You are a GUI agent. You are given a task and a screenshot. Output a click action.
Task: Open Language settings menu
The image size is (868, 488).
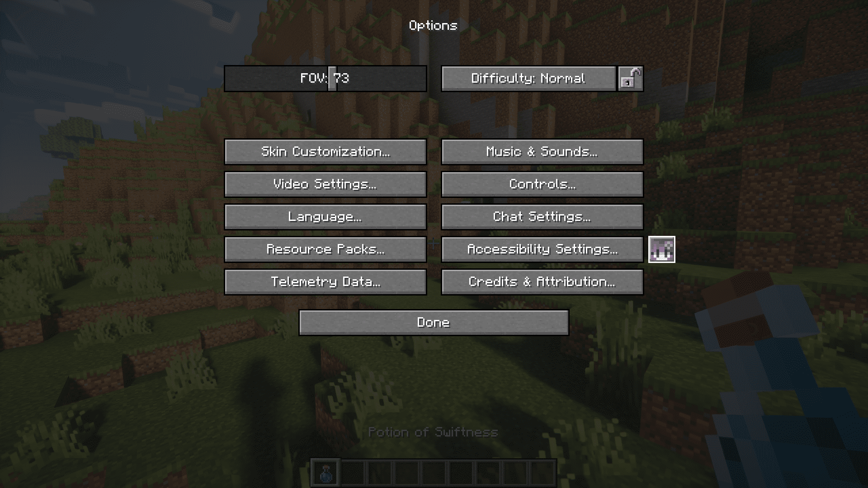point(325,216)
